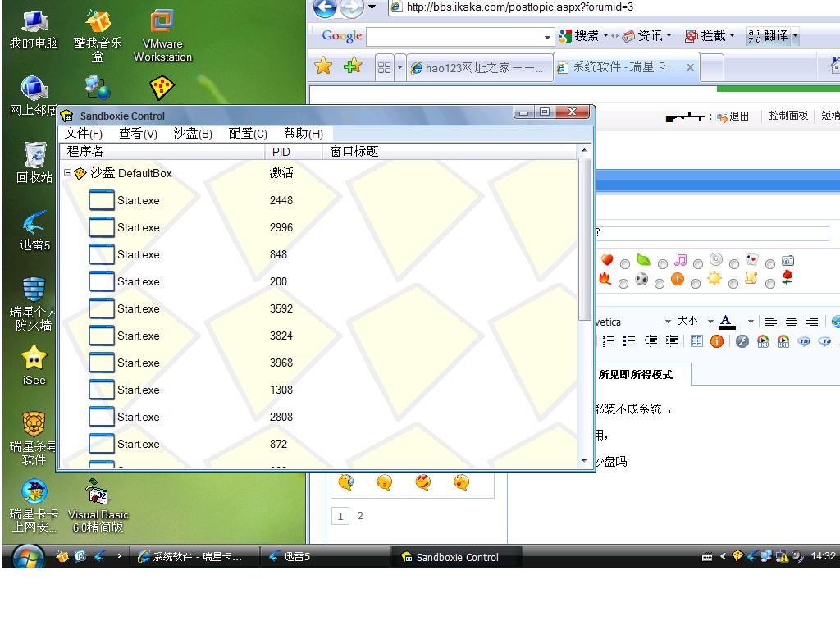The height and width of the screenshot is (630, 840).
Task: Click the Google toolbar search input field
Action: [455, 37]
